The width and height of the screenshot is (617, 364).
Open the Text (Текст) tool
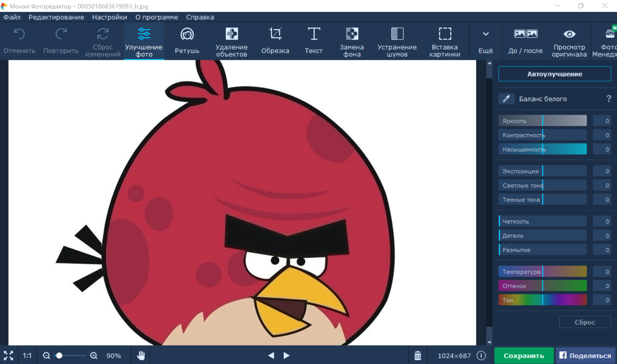[x=313, y=41]
